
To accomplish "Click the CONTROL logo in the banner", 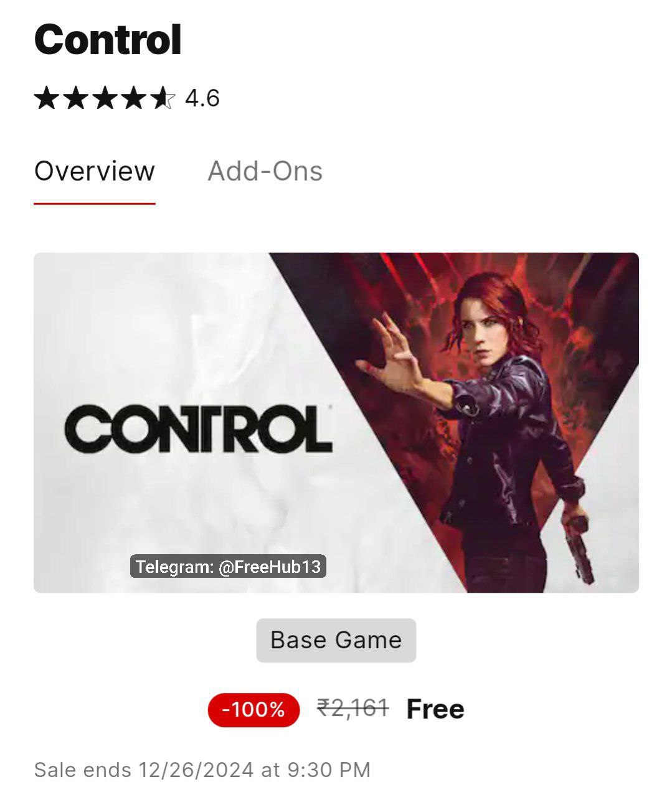I will tap(198, 428).
